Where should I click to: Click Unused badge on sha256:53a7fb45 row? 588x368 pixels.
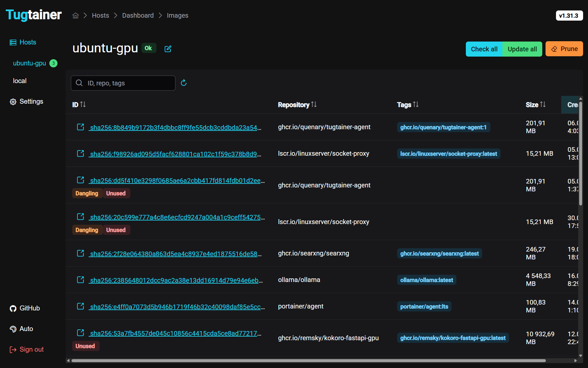tap(85, 346)
